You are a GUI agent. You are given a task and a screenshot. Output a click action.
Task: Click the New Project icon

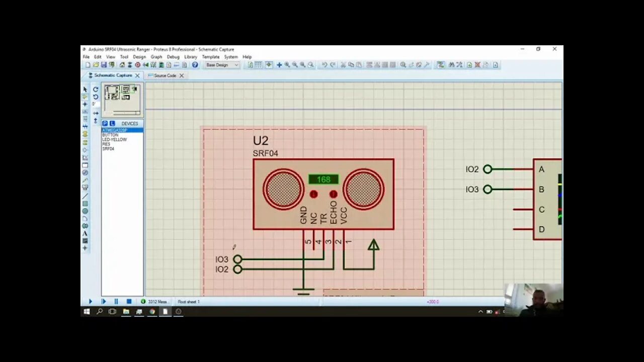(x=88, y=65)
